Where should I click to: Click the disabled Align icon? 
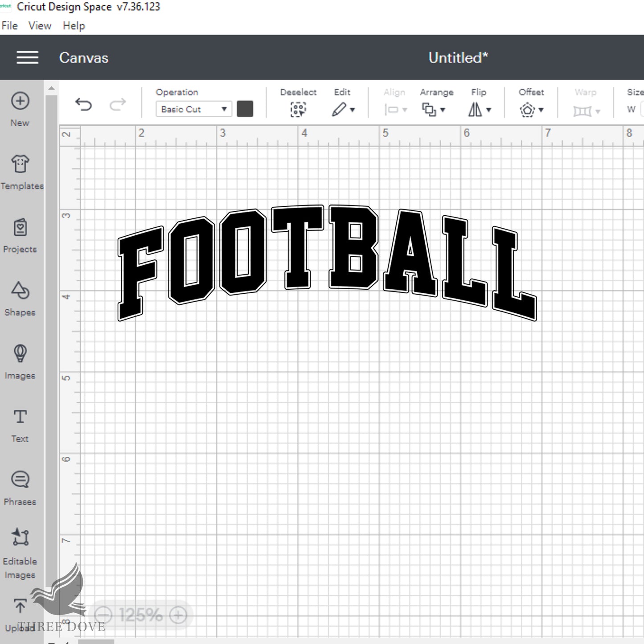click(x=391, y=110)
